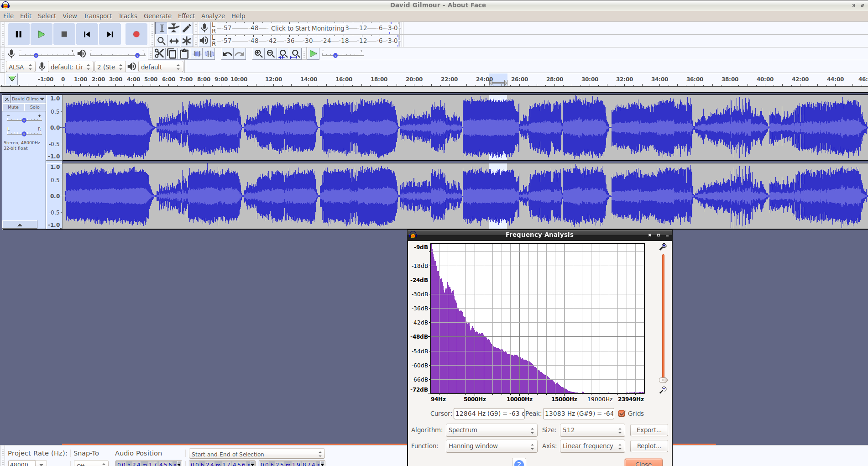The height and width of the screenshot is (466, 868).
Task: Solo the David Gilmour track
Action: tap(35, 107)
